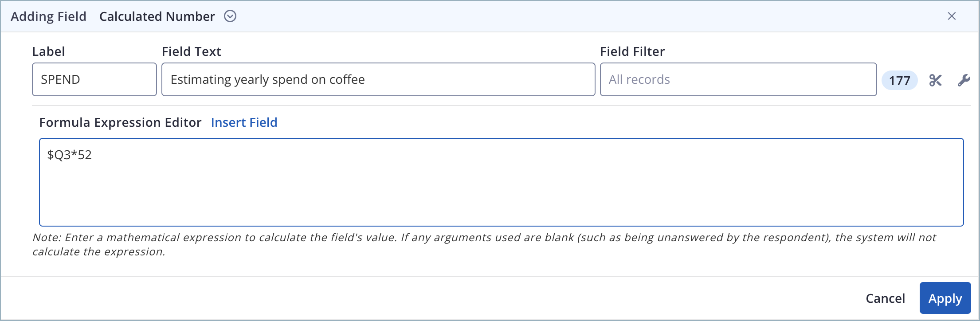
Task: Expand the field type chevron next to Calculated Number
Action: click(x=230, y=16)
